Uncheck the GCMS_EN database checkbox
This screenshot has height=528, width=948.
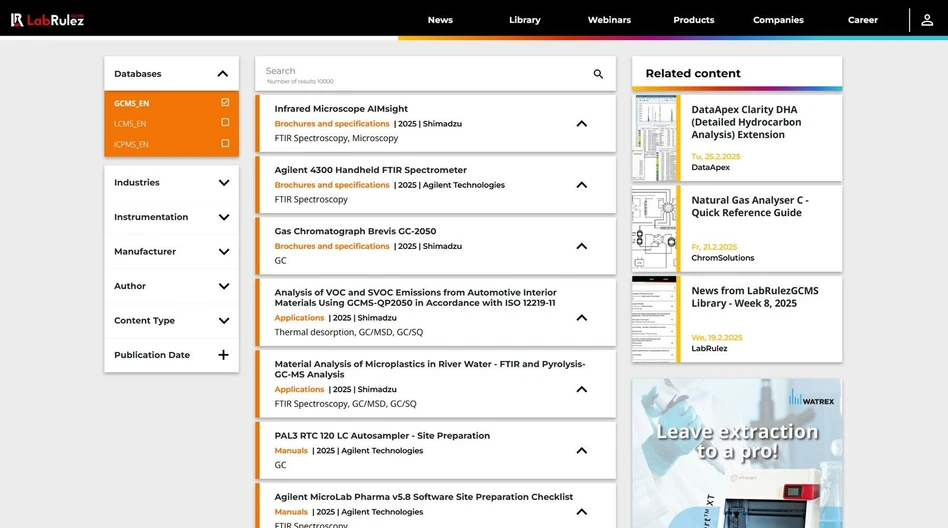(x=225, y=102)
